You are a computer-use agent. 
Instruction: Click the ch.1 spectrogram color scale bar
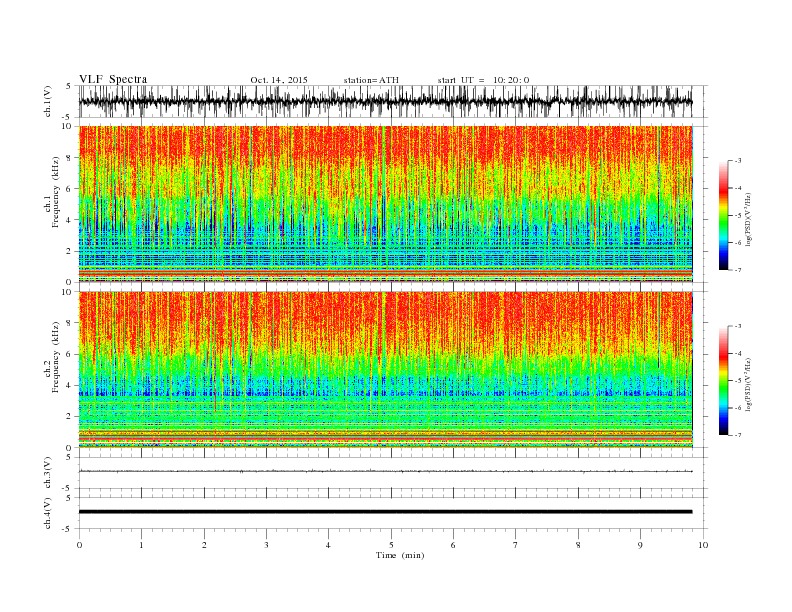[x=723, y=215]
